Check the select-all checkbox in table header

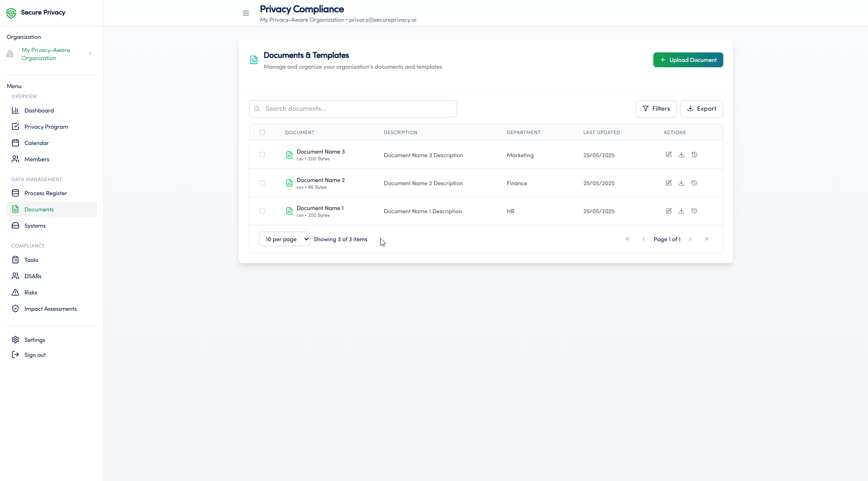[262, 132]
